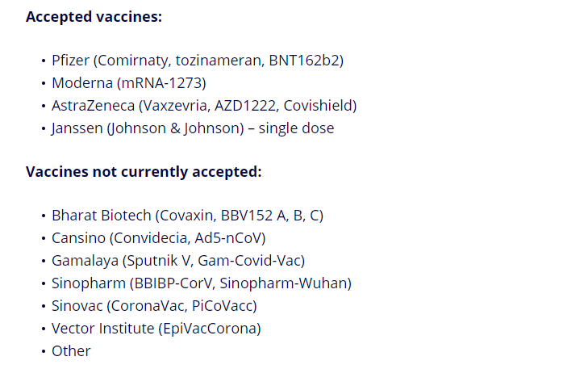Click the 'Other' list item
Image resolution: width=588 pixels, height=369 pixels.
(71, 351)
